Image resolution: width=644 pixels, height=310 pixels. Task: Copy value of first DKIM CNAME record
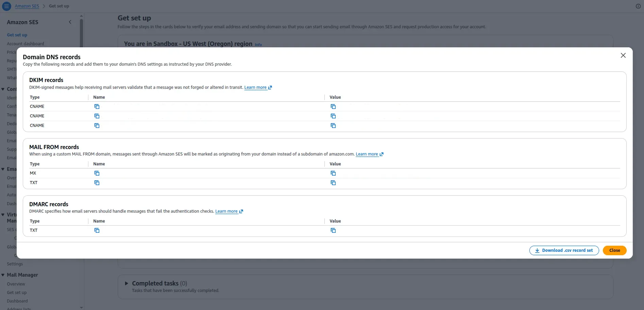333,107
